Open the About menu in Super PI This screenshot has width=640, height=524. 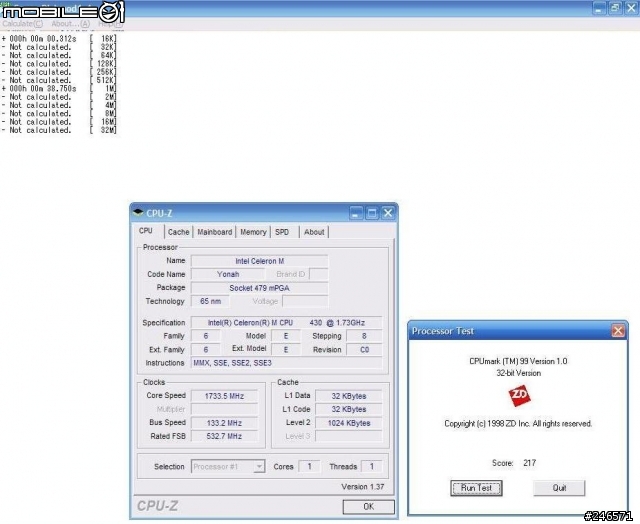[71, 24]
